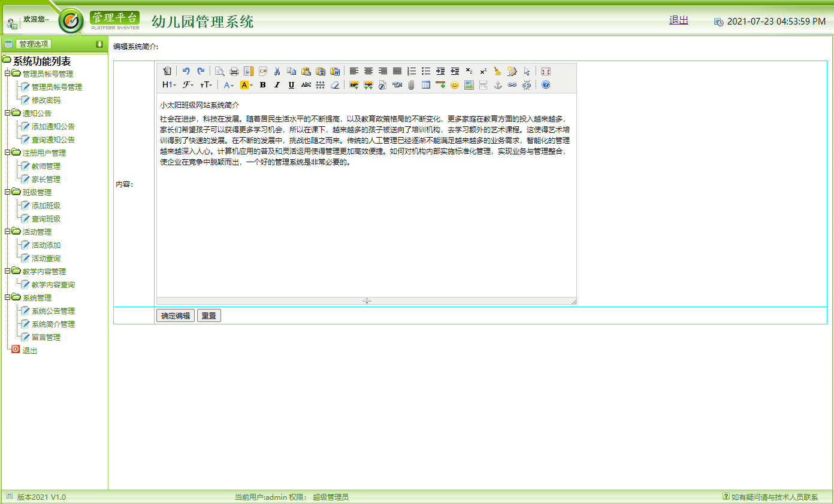Open the editor help icon

545,84
